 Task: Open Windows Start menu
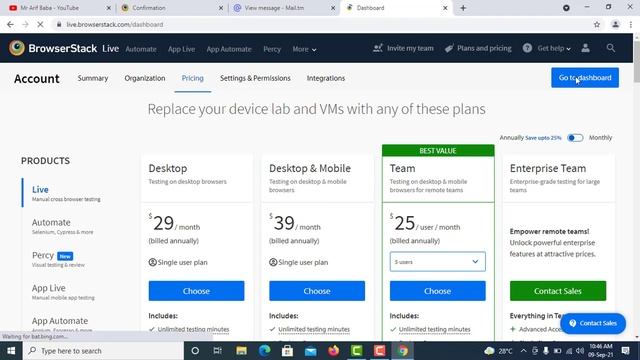click(11, 351)
